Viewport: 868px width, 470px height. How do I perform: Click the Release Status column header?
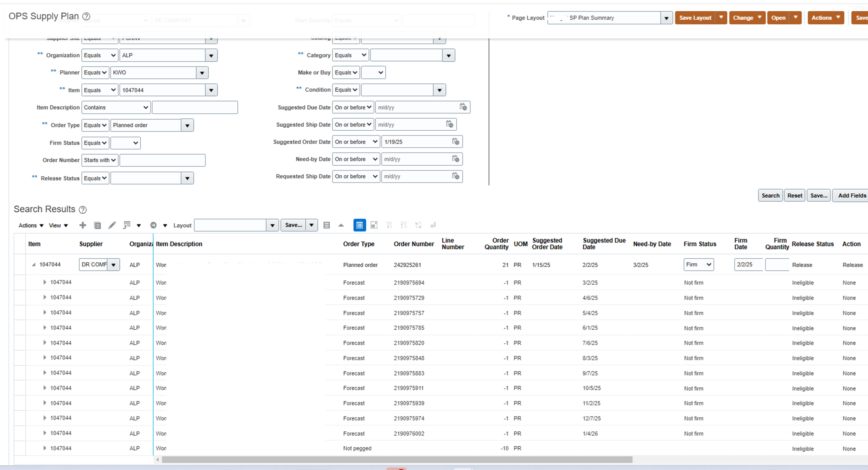click(812, 244)
